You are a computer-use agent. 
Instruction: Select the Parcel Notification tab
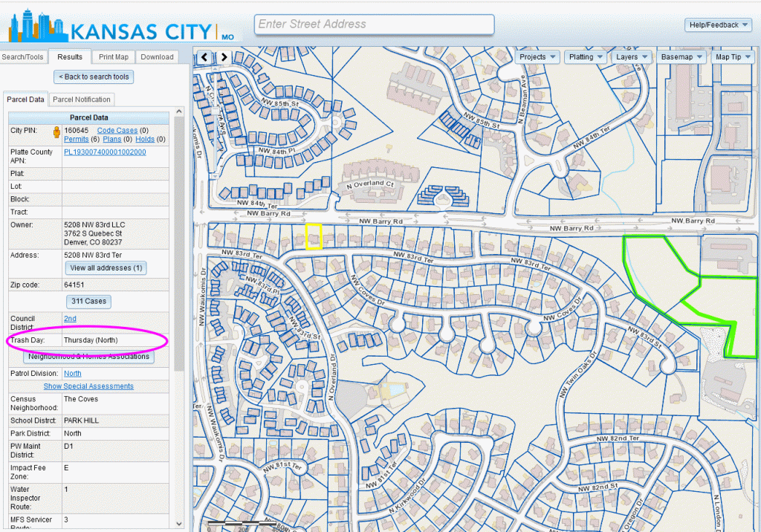click(x=82, y=100)
